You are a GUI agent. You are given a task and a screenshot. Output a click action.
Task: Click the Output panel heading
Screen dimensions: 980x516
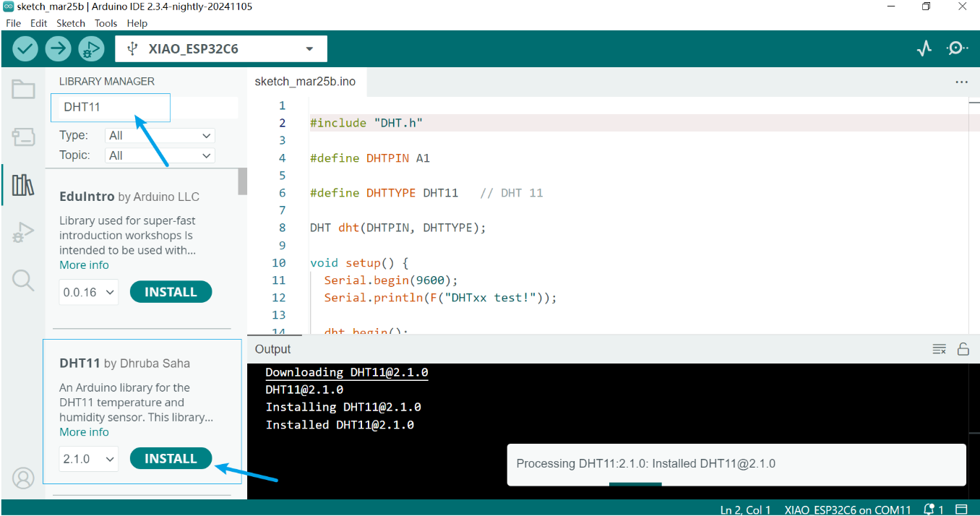click(272, 349)
